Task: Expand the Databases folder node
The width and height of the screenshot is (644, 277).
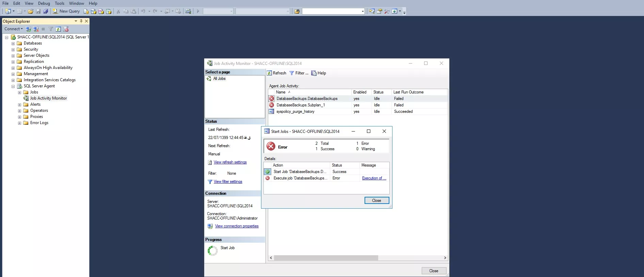Action: (13, 44)
